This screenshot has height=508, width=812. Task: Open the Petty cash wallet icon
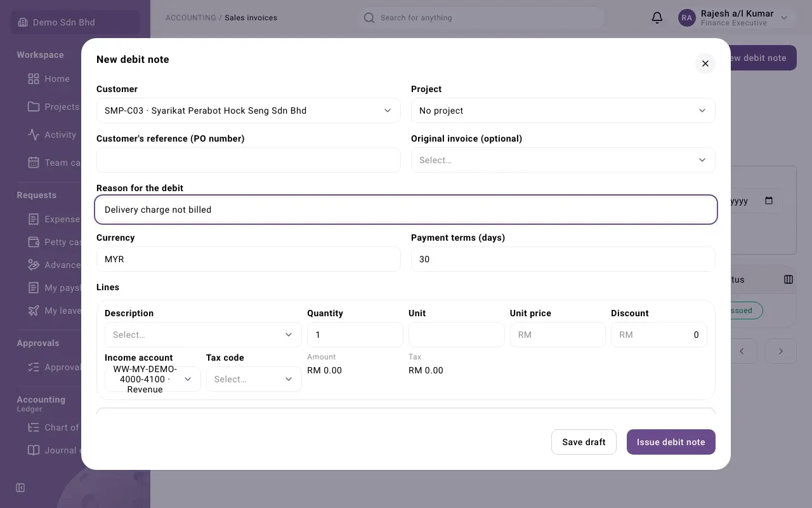[34, 242]
